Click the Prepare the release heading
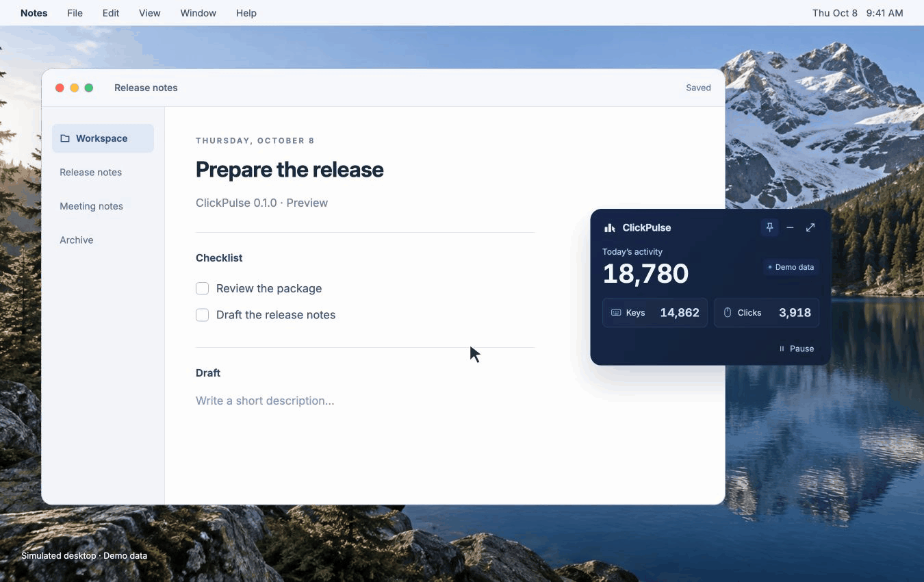Image resolution: width=924 pixels, height=582 pixels. pos(290,170)
